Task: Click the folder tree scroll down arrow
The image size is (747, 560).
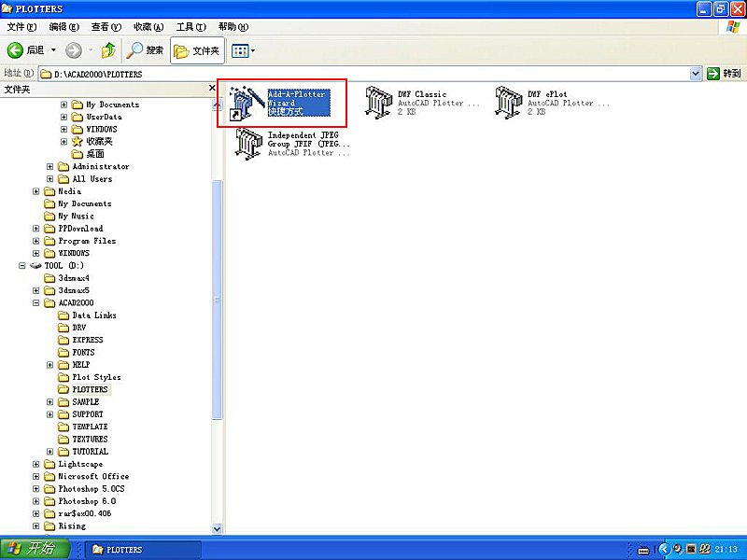Action: (x=217, y=528)
